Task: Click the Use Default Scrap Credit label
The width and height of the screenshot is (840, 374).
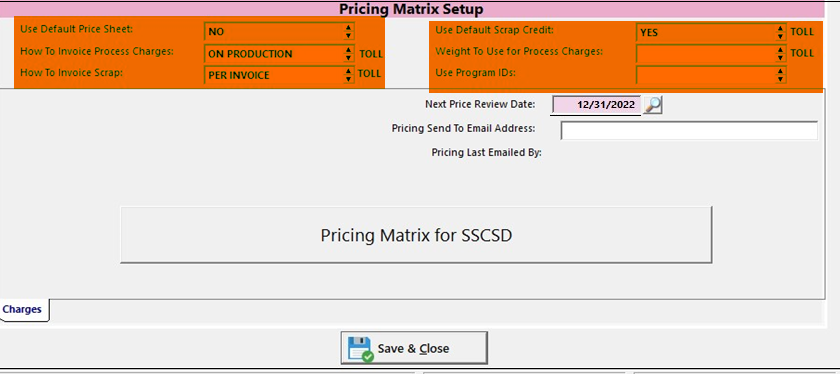Action: tap(494, 30)
